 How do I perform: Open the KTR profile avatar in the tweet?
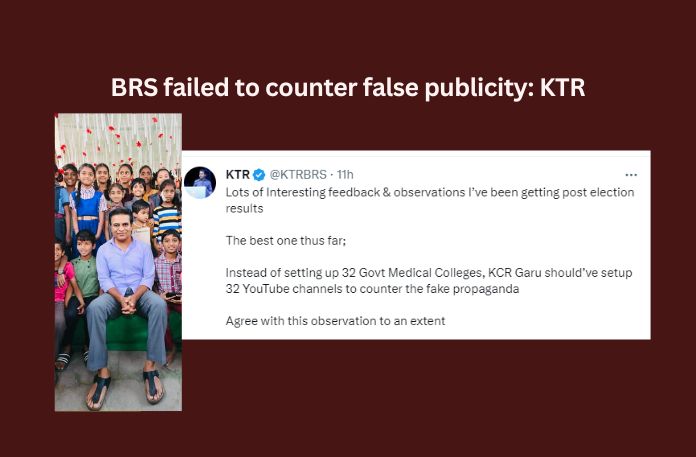click(200, 182)
